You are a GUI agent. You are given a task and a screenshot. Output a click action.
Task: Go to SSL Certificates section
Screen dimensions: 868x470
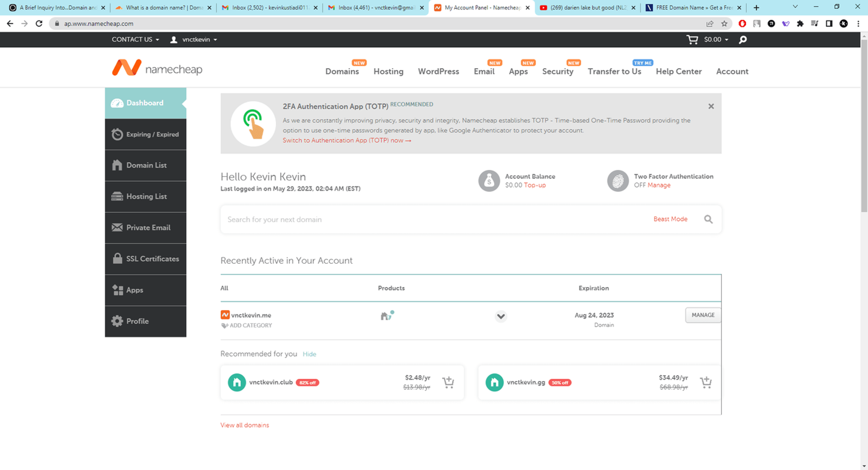[146, 259]
